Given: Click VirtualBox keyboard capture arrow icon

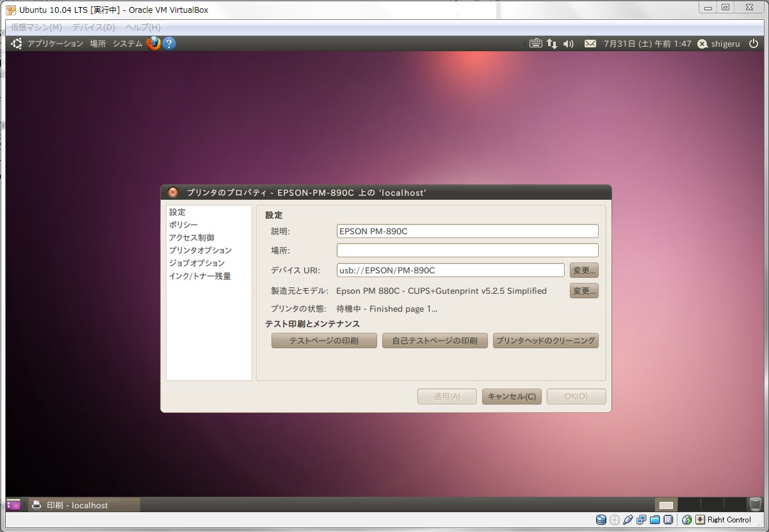Looking at the screenshot, I should tap(700, 520).
